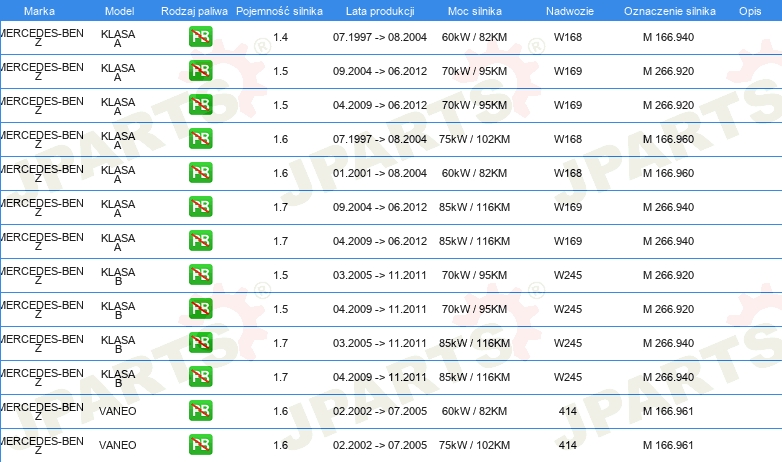Click body code W169 in the 04.2009 70kW row
782x462 pixels.
click(568, 105)
